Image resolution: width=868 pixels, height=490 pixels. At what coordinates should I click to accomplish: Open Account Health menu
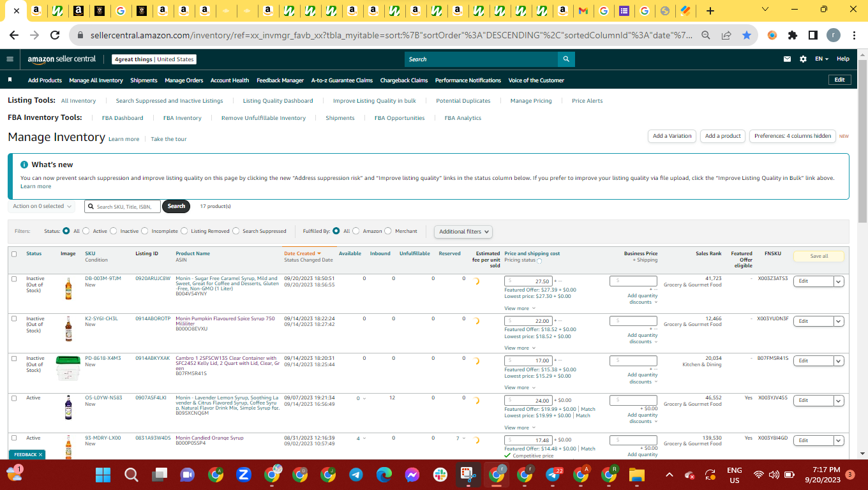(x=230, y=80)
